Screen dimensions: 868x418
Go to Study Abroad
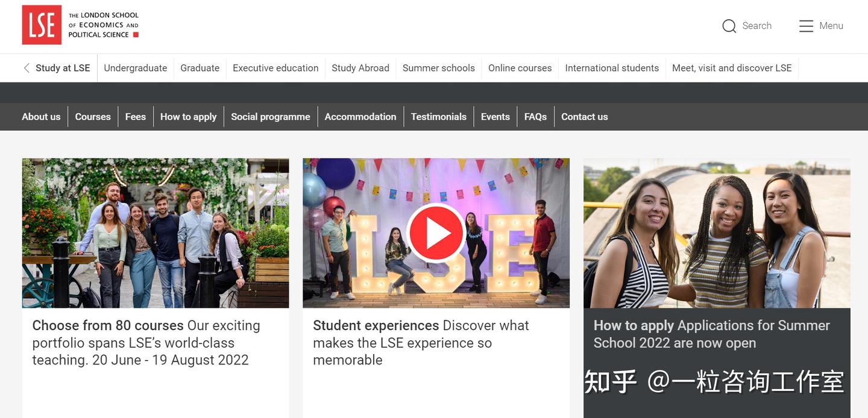[360, 68]
